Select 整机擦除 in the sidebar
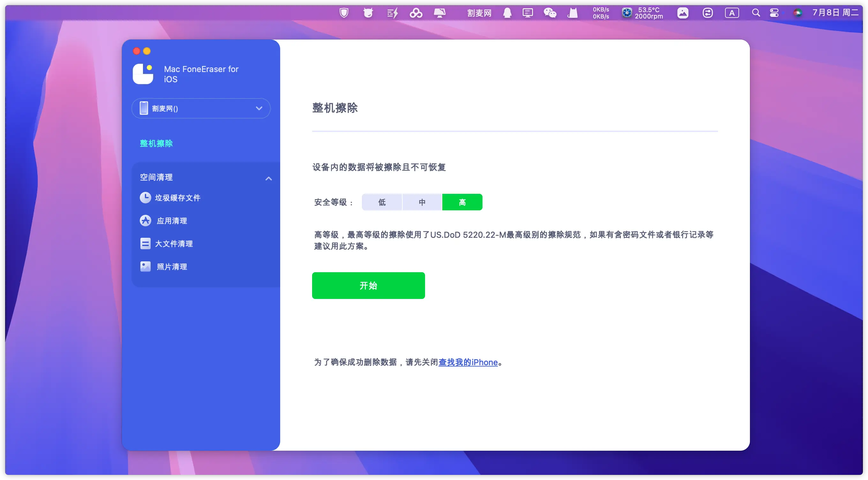Image resolution: width=868 pixels, height=480 pixels. [156, 143]
